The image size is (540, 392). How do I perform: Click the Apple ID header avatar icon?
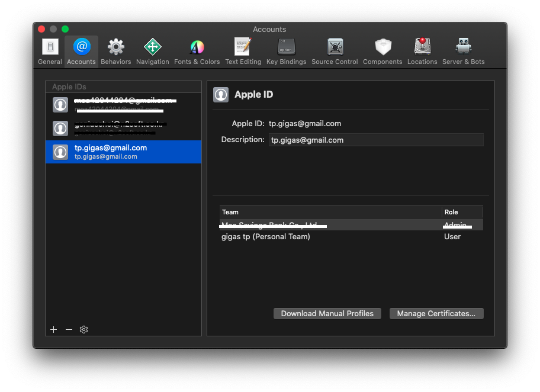click(221, 95)
